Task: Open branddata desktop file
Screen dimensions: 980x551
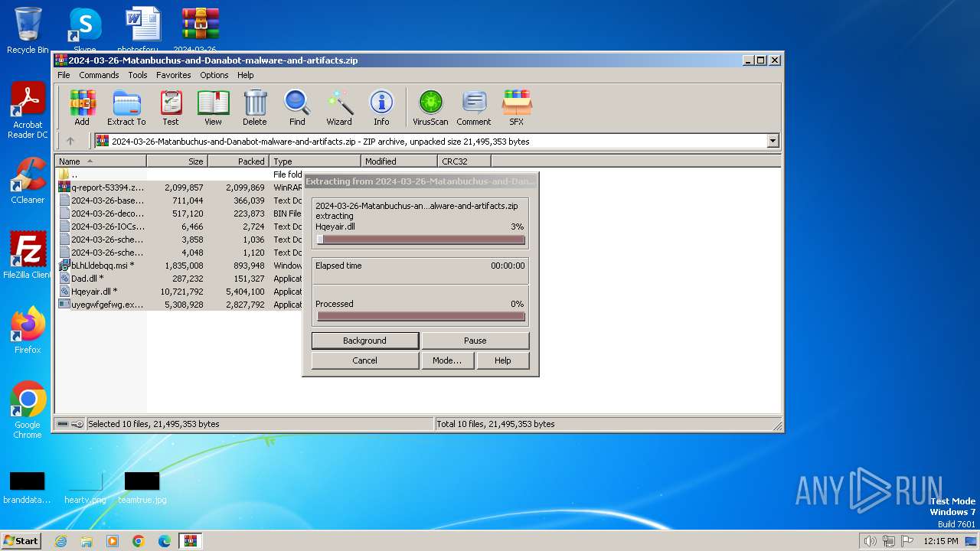Action: (28, 488)
